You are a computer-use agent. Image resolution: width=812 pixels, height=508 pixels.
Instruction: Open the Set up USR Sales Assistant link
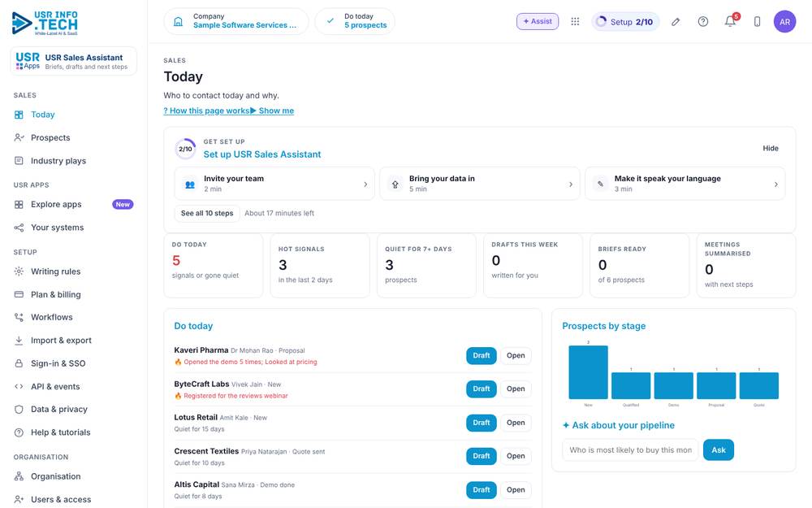click(262, 154)
